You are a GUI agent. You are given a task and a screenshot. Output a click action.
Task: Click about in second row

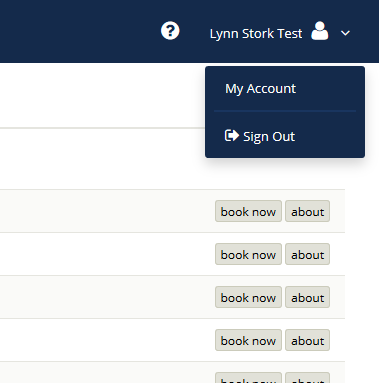pyautogui.click(x=308, y=254)
